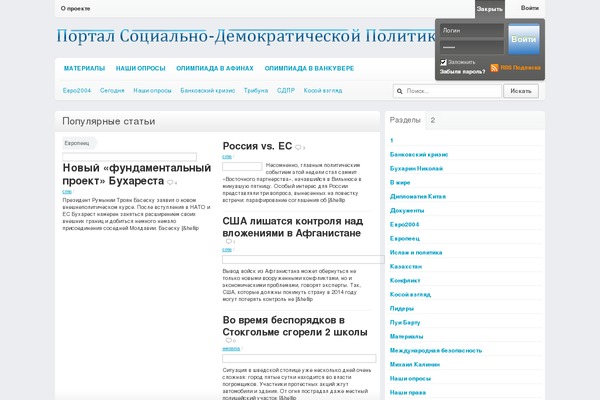The image size is (600, 400).
Task: Select Евро2004 in submenu
Action: [x=77, y=91]
